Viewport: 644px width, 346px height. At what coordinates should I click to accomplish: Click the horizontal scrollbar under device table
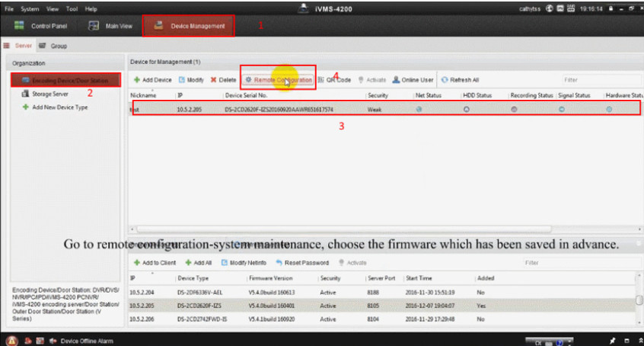click(x=344, y=229)
